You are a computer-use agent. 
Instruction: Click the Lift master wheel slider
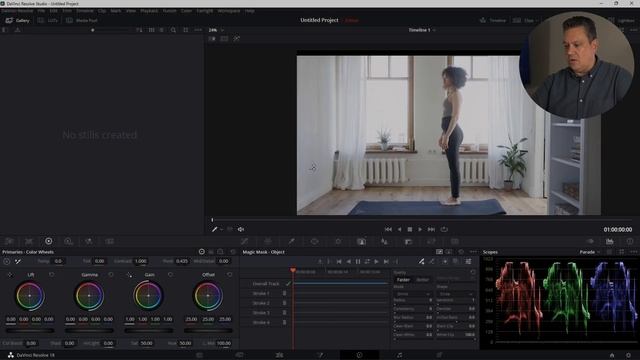click(30, 330)
